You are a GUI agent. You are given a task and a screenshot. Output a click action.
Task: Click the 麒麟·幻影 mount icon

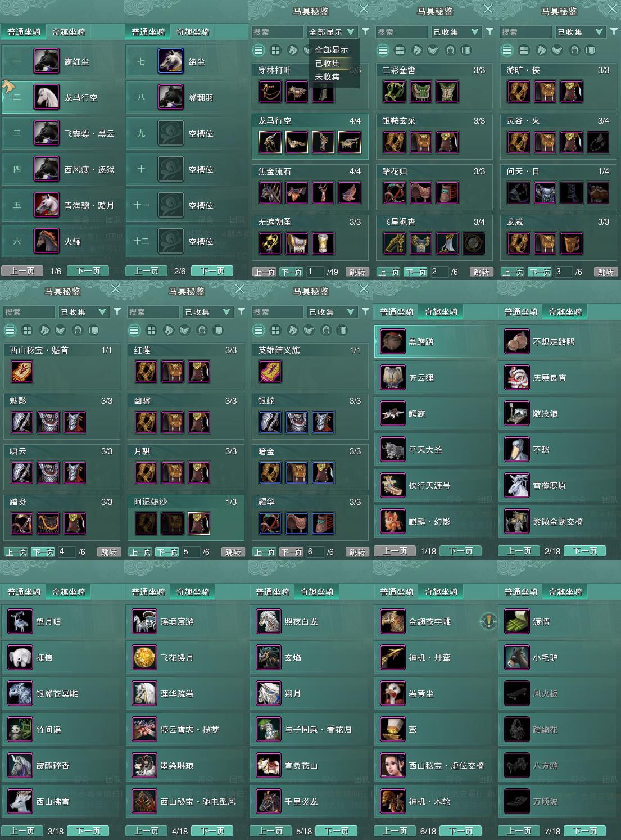coord(393,521)
